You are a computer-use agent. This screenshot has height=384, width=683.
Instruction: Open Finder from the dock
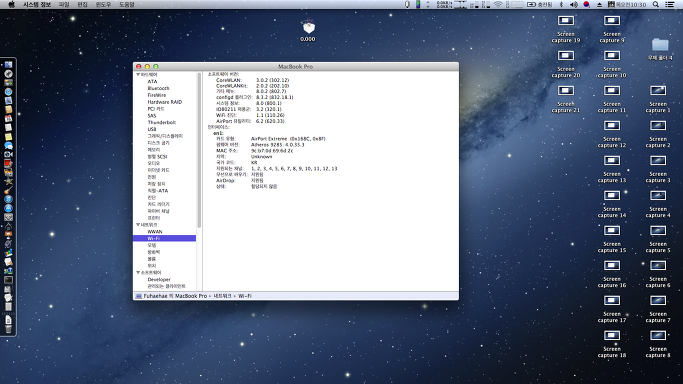tap(8, 65)
